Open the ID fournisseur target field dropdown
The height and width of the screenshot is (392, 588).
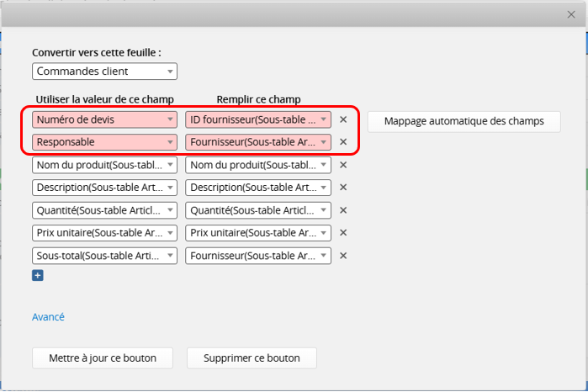[258, 119]
